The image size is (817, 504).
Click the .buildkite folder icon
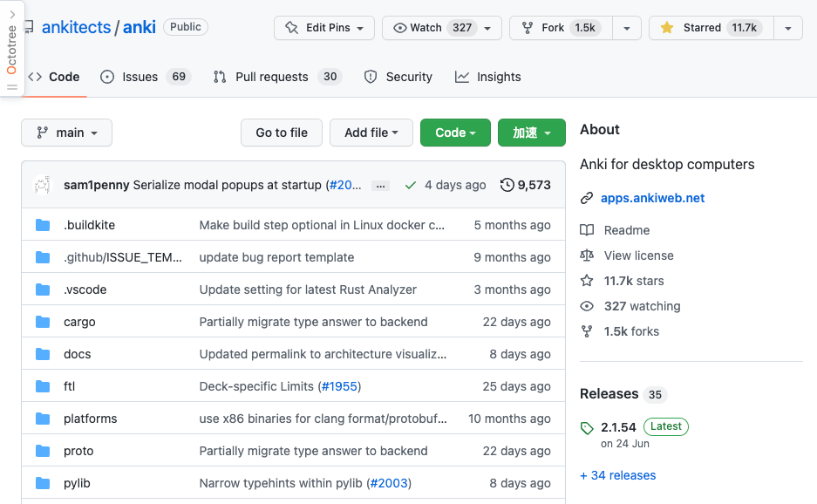pyautogui.click(x=43, y=225)
